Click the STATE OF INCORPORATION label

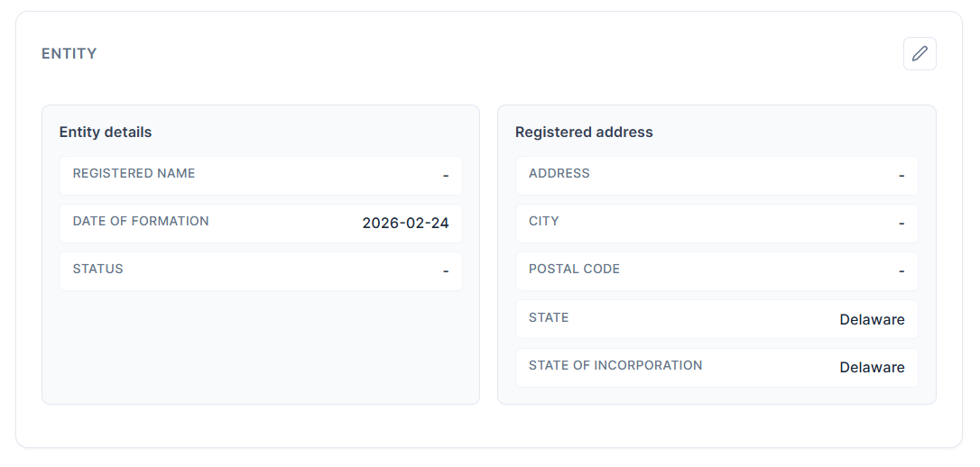pos(615,366)
